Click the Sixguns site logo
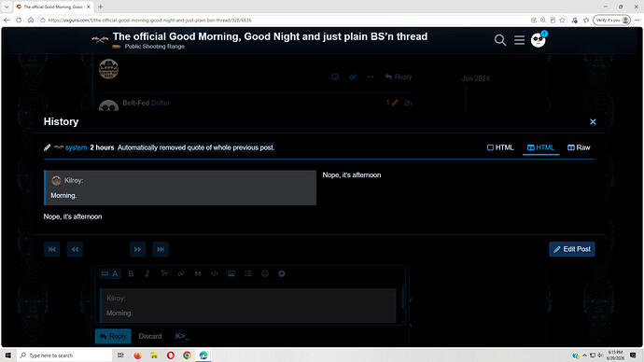Image resolution: width=644 pixels, height=362 pixels. [100, 39]
